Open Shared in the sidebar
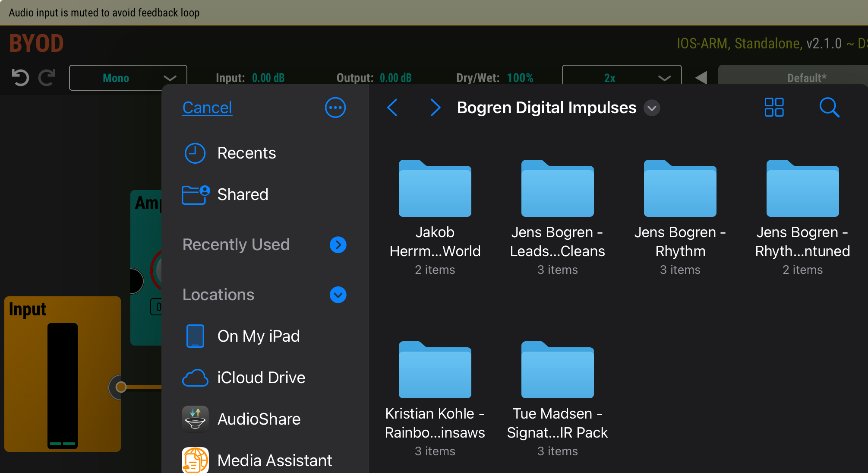The image size is (868, 473). tap(265, 195)
